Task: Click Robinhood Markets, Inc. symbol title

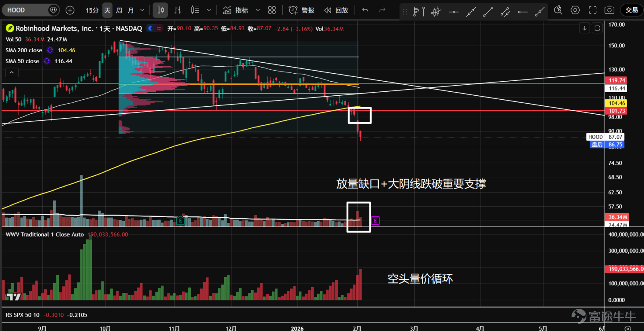Action: (54, 28)
